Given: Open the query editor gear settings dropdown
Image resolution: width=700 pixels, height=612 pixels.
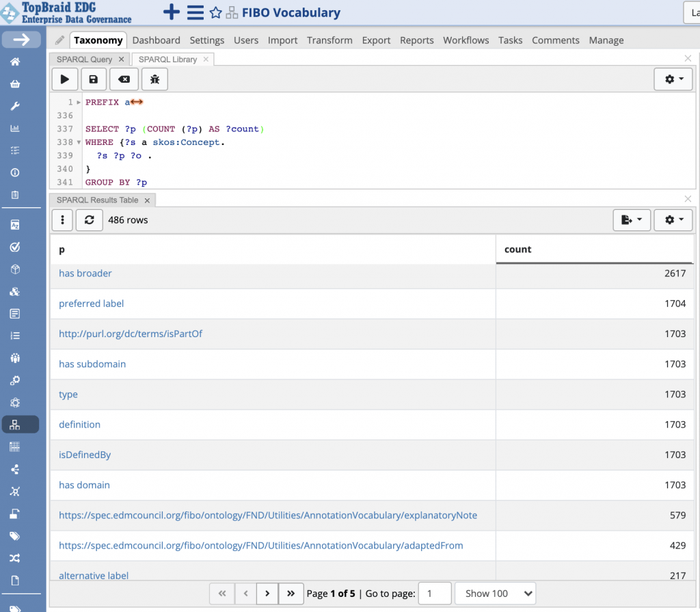Looking at the screenshot, I should click(x=673, y=79).
